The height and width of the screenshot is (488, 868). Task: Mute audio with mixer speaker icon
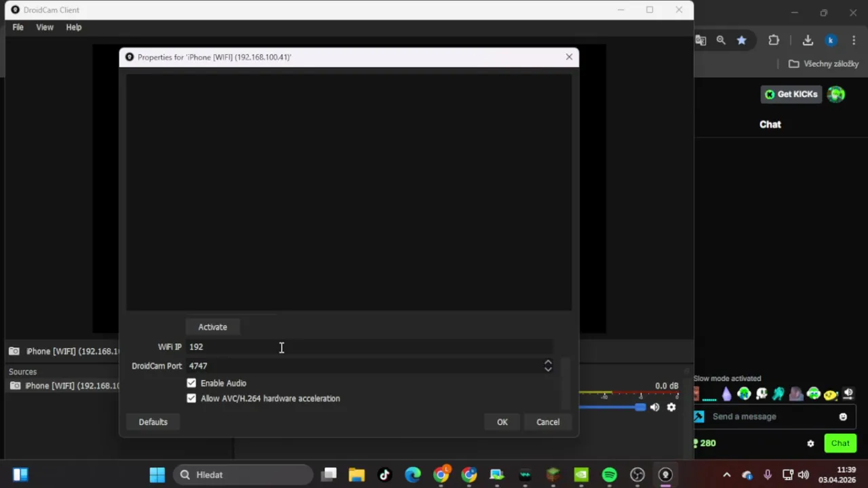coord(654,407)
